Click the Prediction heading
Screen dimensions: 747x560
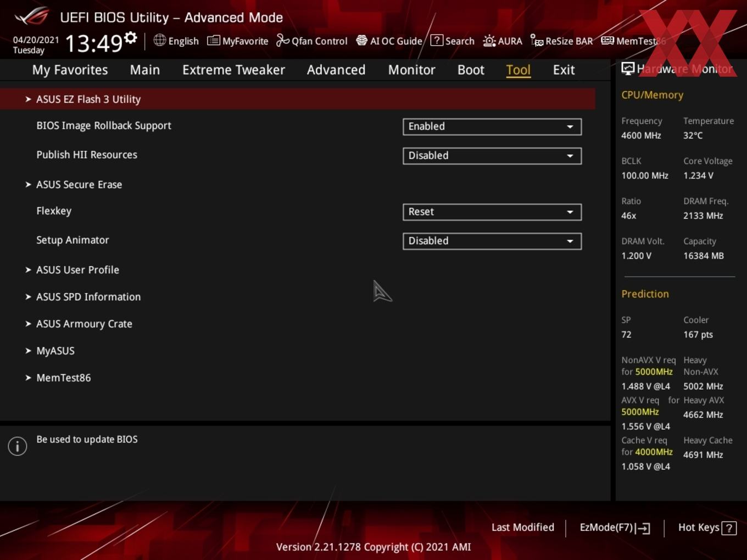pyautogui.click(x=645, y=294)
